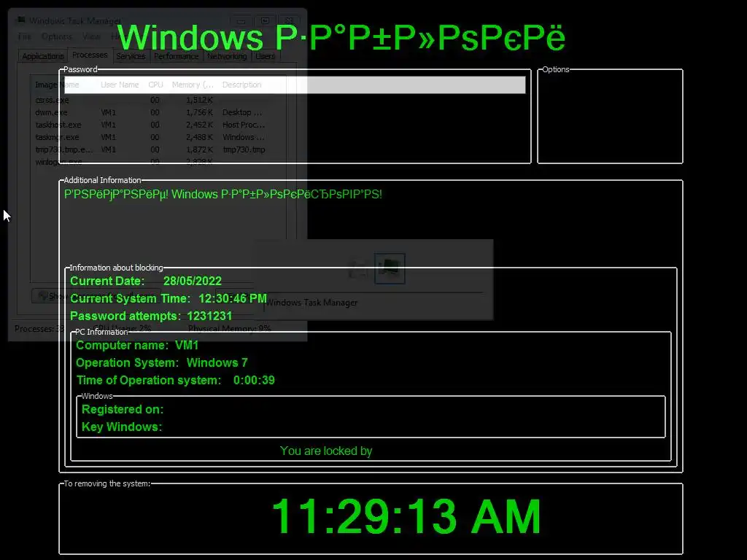Select the taskmgr.exe process row
Image resolution: width=747 pixels, height=560 pixels.
pyautogui.click(x=158, y=137)
